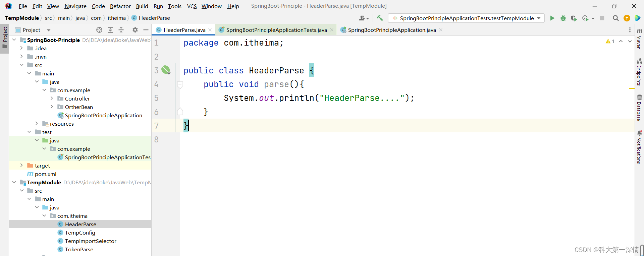Open the VCS menu
Screen dimensions: 644x256
[192, 6]
